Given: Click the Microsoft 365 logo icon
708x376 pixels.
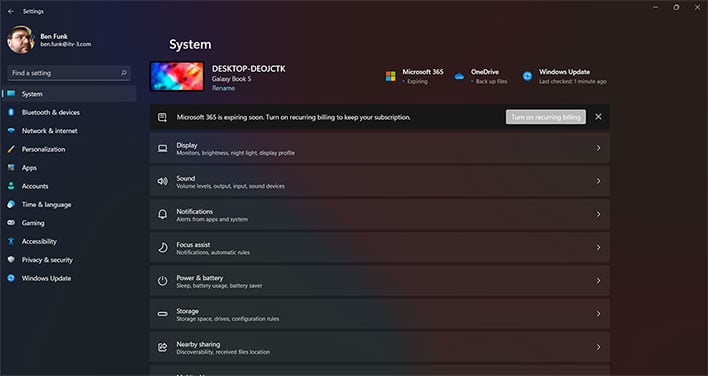Looking at the screenshot, I should pos(391,76).
